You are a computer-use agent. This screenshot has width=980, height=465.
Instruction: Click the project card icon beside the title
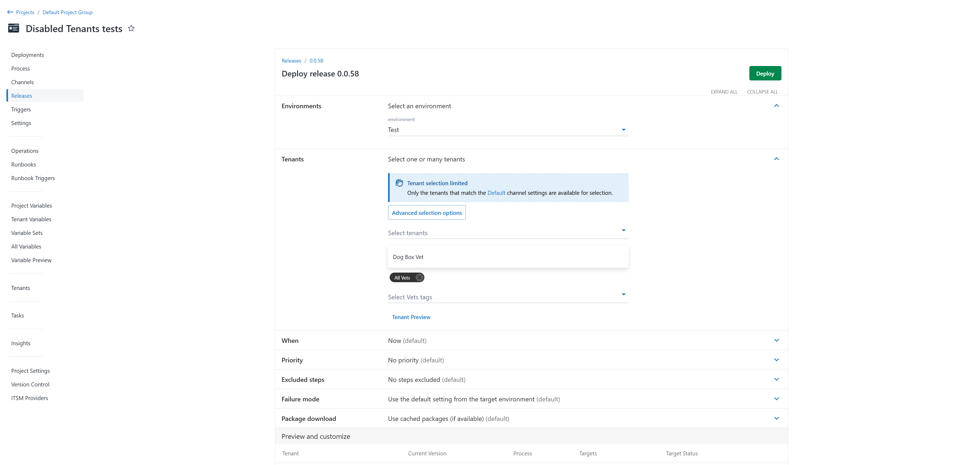pyautogui.click(x=13, y=28)
